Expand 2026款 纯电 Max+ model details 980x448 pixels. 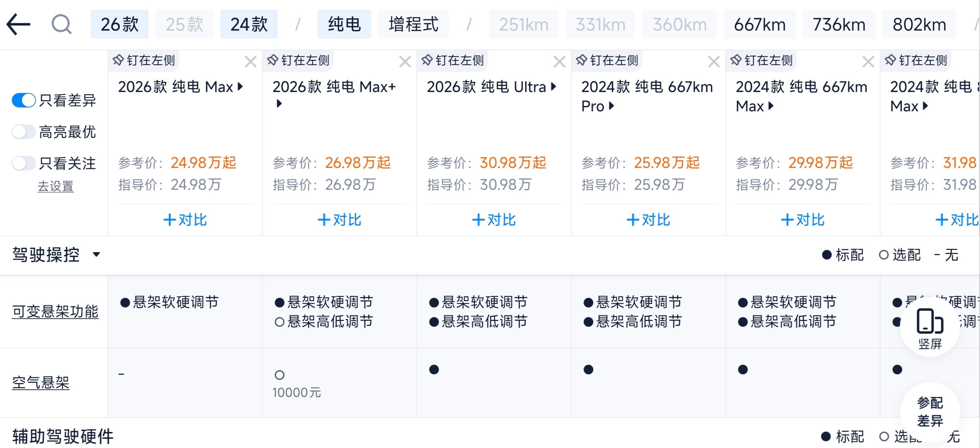(x=279, y=104)
